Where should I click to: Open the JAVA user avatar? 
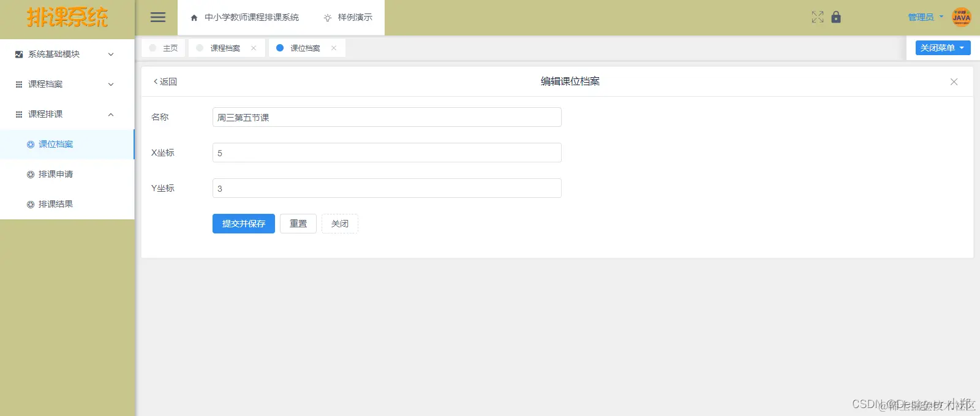(961, 17)
